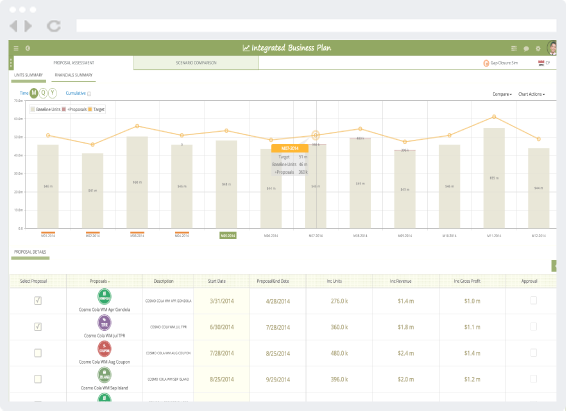Click the 9/29/2014 proposed end date cell
This screenshot has height=411, width=566.
click(278, 380)
